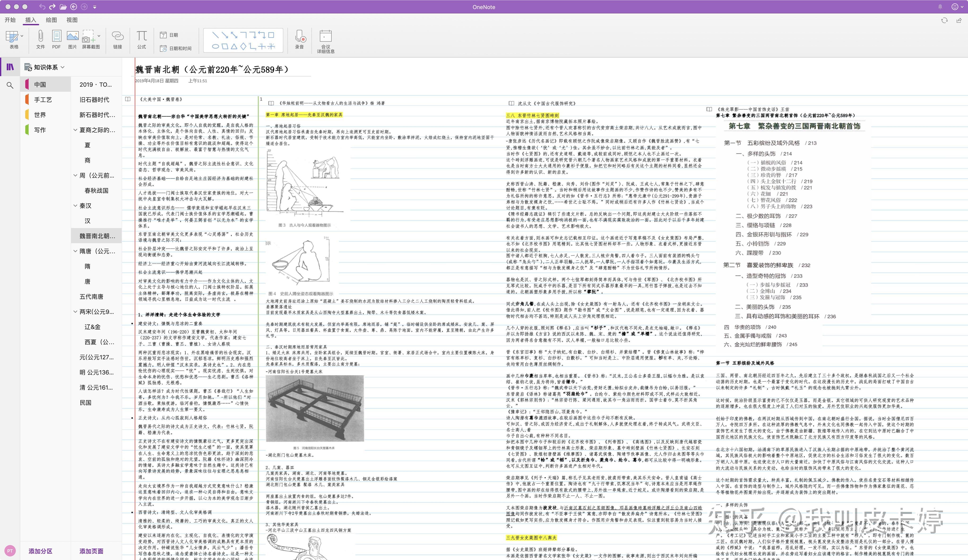Viewport: 968px width, 560px height.
Task: Open the 表格 dropdown arrow
Action: (x=22, y=36)
